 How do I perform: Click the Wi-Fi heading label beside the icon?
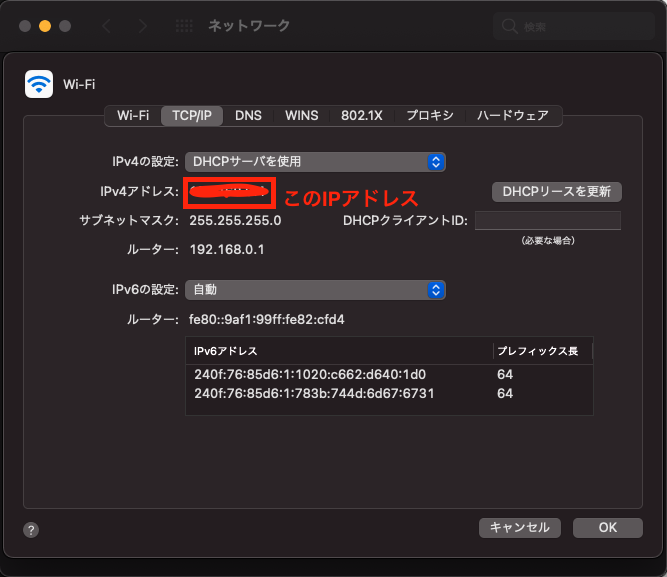[79, 84]
